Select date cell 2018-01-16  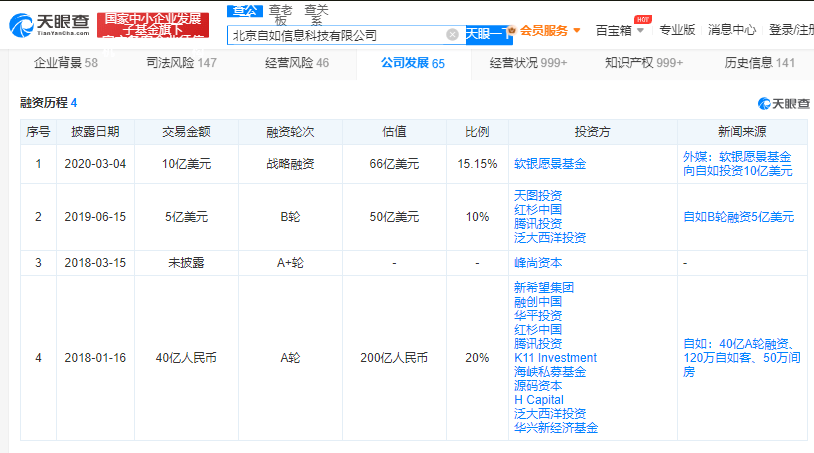point(95,358)
